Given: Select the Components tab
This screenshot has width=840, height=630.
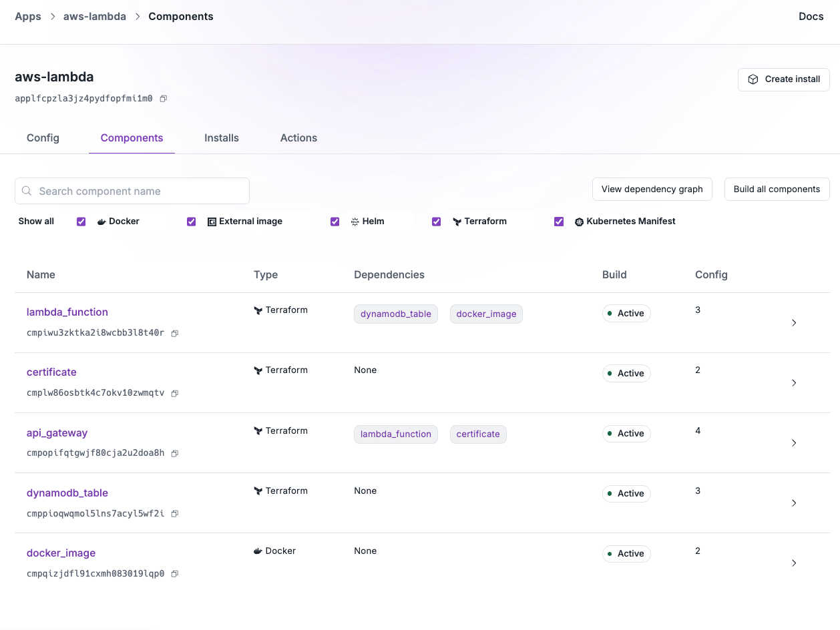Looking at the screenshot, I should 132,137.
